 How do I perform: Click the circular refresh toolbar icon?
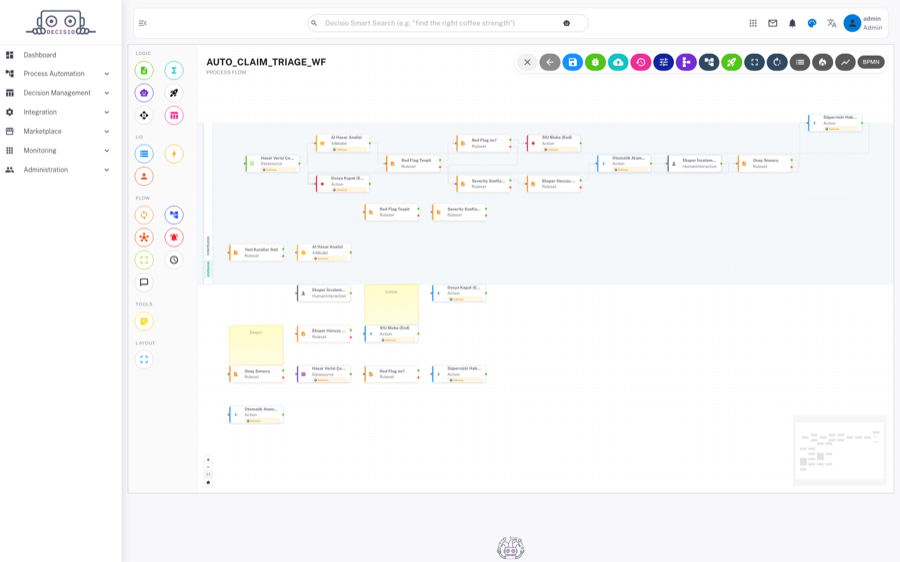[x=777, y=62]
